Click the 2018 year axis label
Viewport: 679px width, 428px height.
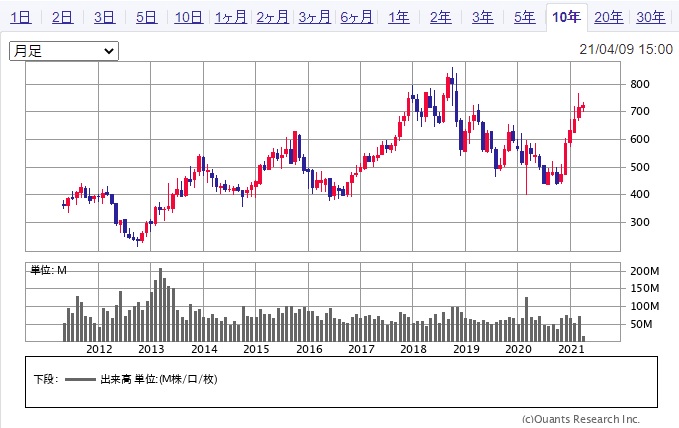click(413, 349)
